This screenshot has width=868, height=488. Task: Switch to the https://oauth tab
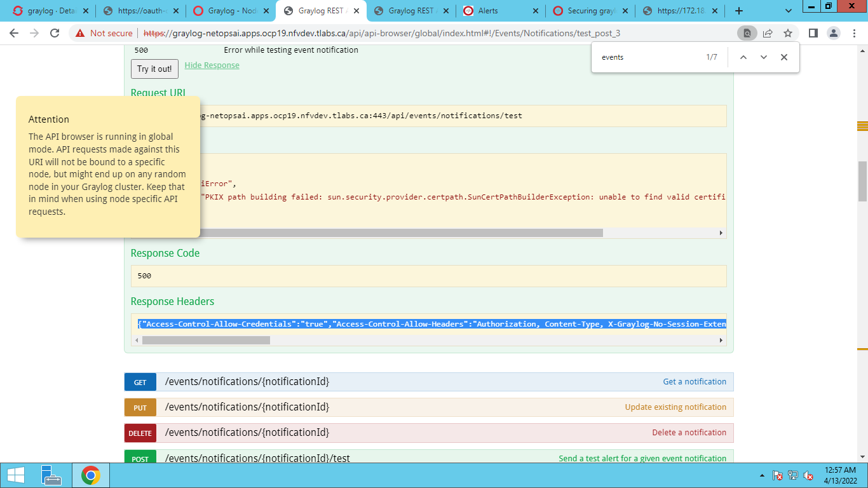pyautogui.click(x=141, y=11)
